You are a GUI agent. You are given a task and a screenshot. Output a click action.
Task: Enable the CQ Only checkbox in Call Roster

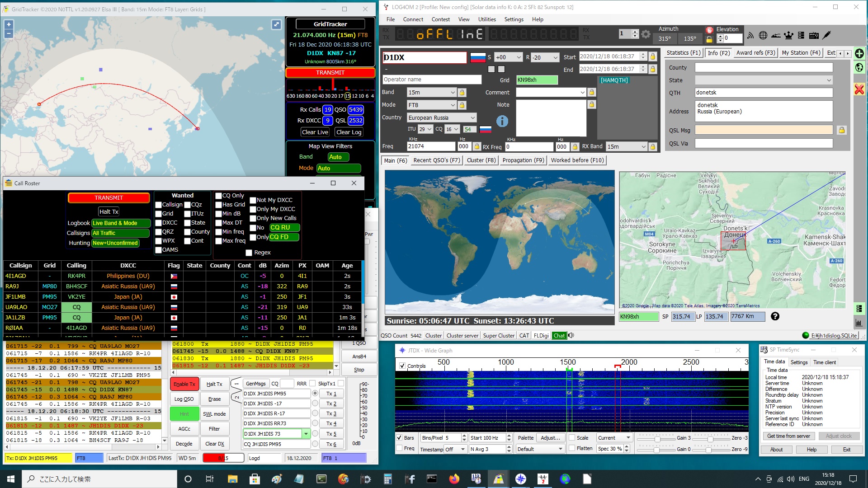tap(219, 196)
